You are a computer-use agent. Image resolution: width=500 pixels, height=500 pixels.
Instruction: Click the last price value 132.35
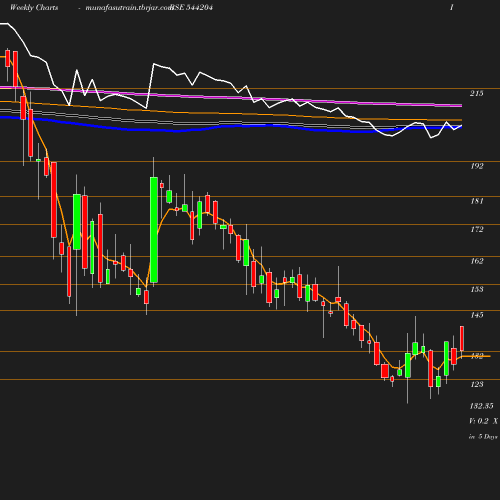pyautogui.click(x=481, y=406)
